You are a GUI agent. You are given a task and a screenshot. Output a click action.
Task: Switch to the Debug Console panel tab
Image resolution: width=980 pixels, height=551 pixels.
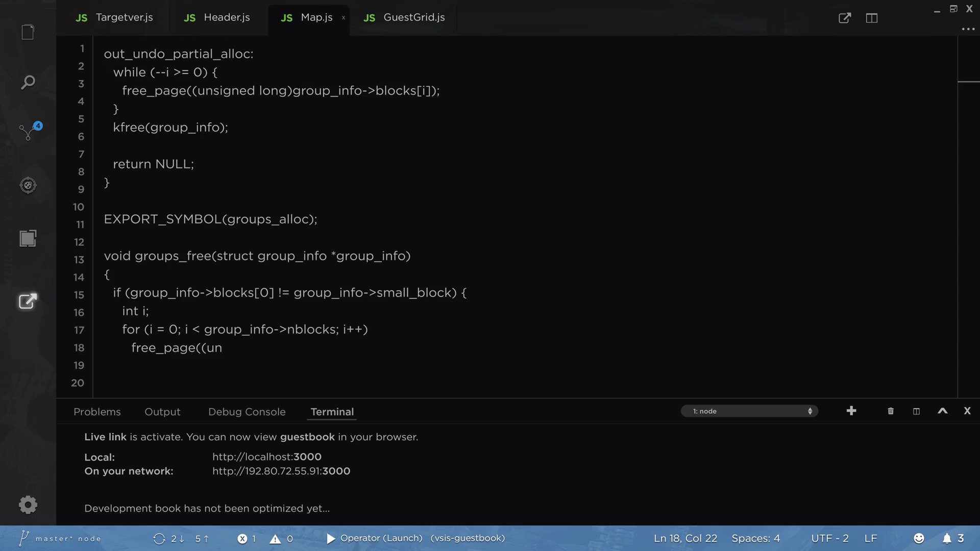click(247, 412)
